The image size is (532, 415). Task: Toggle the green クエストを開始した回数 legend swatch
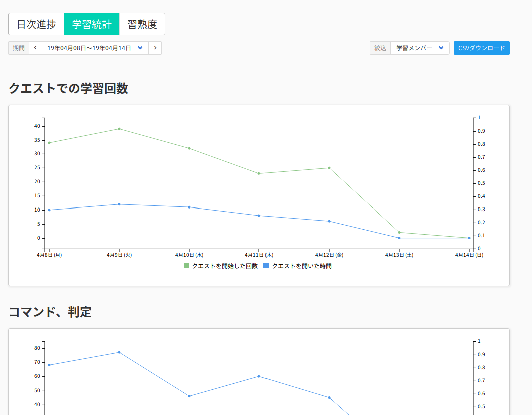pos(186,266)
